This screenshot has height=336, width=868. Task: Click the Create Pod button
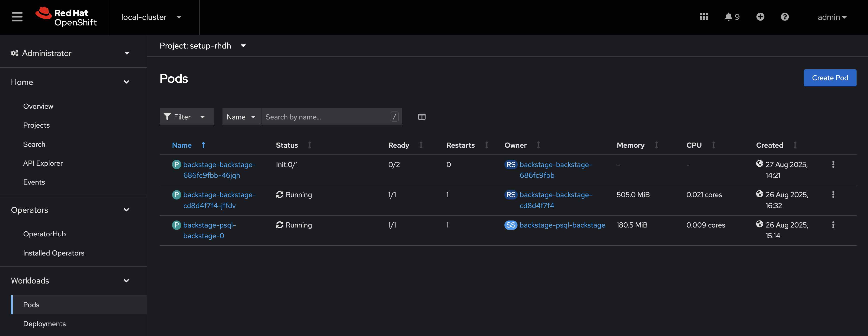click(x=830, y=78)
